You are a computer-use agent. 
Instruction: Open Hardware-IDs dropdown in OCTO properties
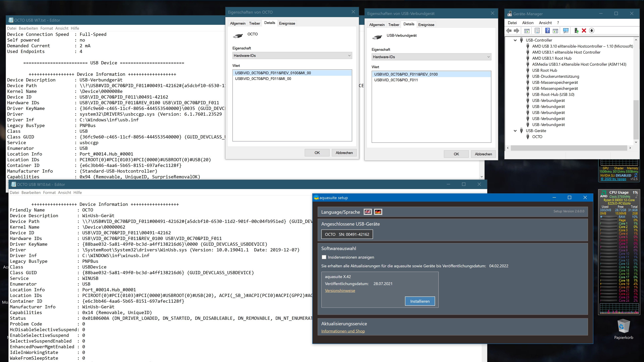coord(292,55)
